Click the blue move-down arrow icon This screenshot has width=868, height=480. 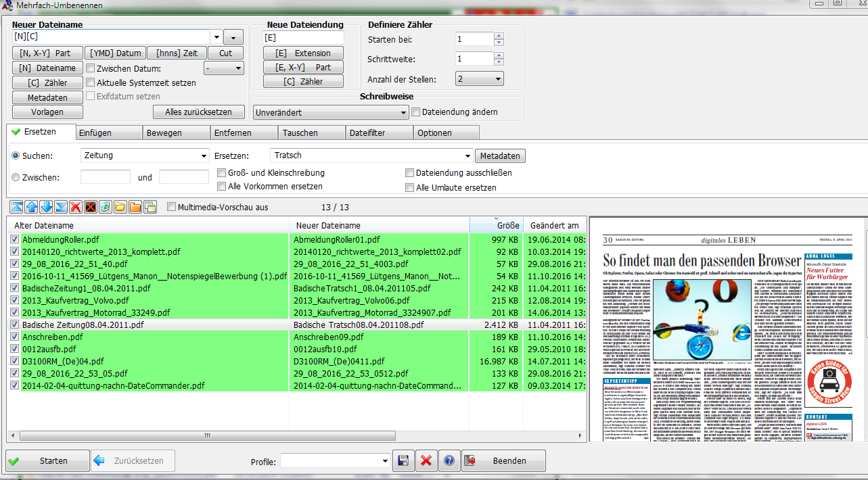[46, 207]
